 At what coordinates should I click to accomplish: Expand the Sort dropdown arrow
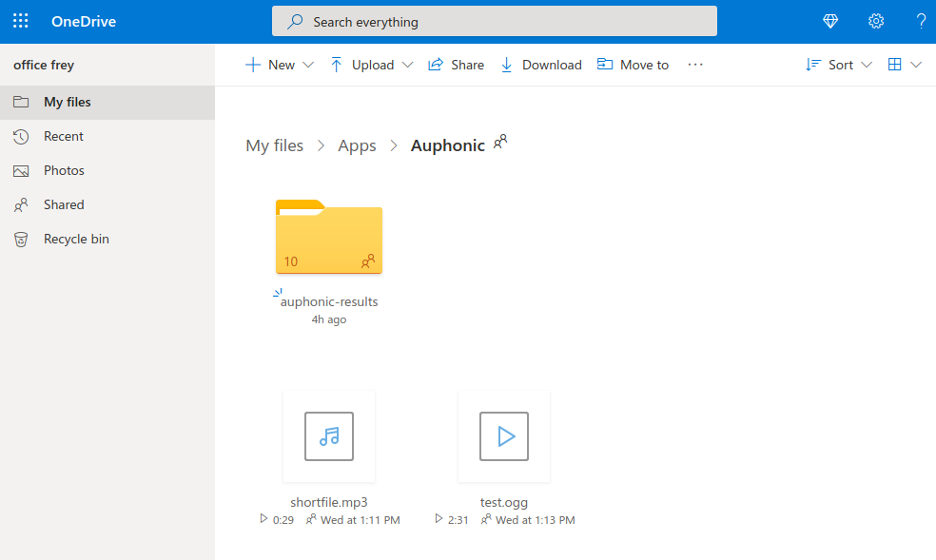[x=867, y=65]
